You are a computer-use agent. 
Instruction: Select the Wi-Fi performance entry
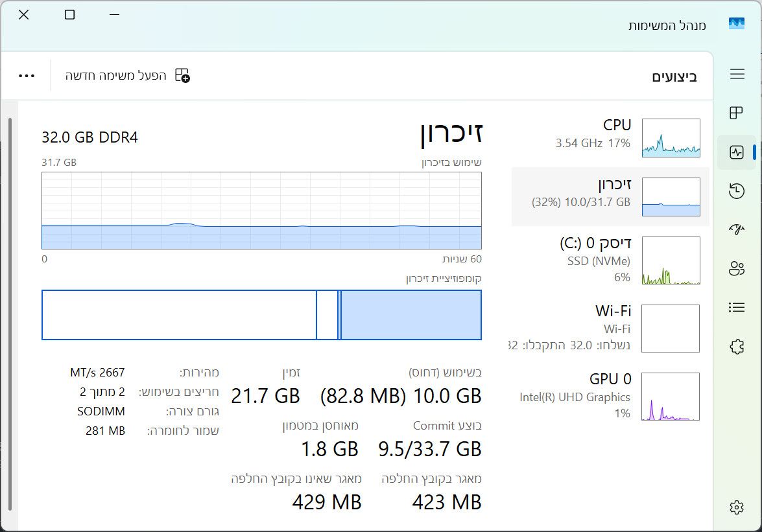pyautogui.click(x=610, y=328)
